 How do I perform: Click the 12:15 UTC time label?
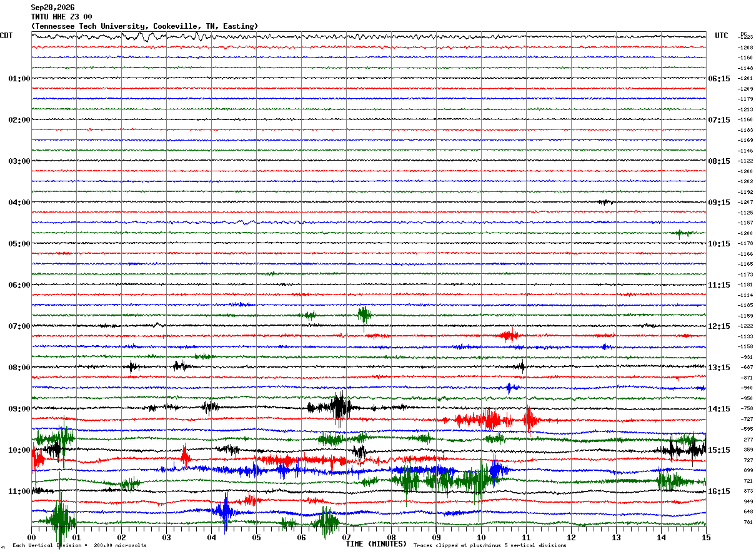click(719, 326)
